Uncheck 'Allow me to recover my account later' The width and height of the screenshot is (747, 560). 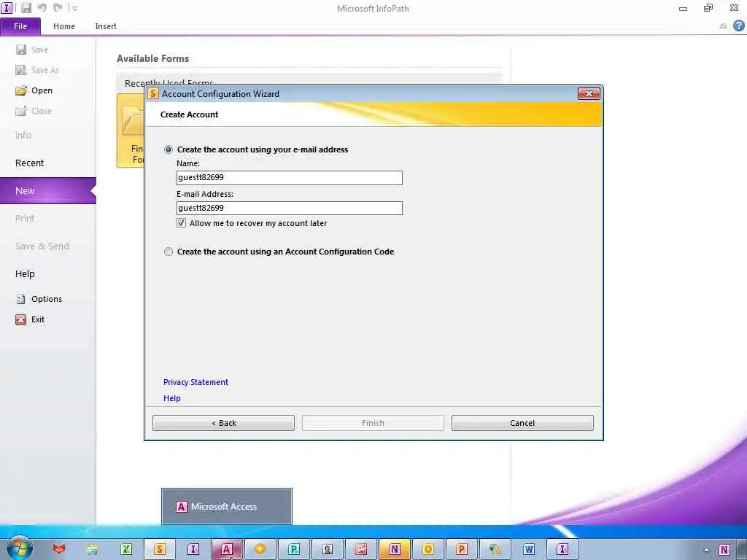(181, 223)
